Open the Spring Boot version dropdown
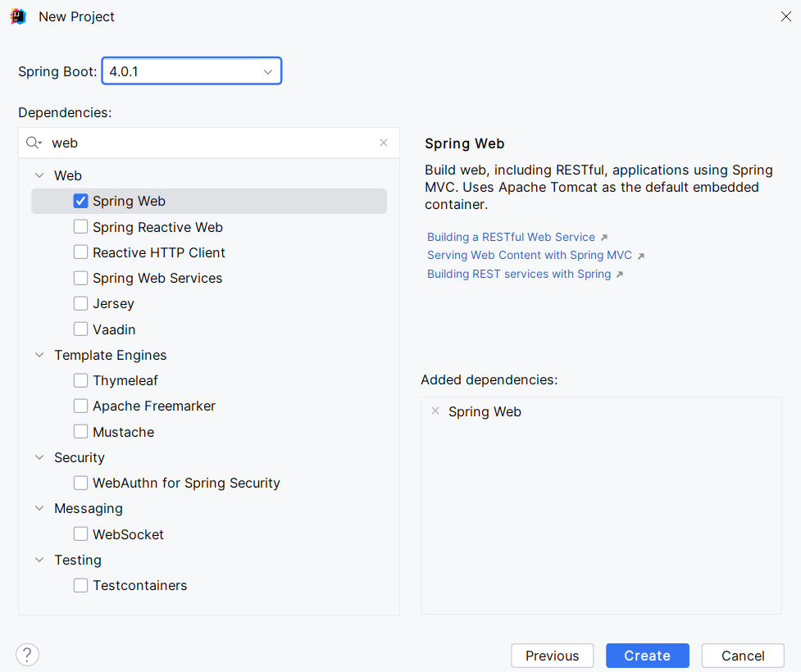This screenshot has width=801, height=672. click(x=192, y=71)
